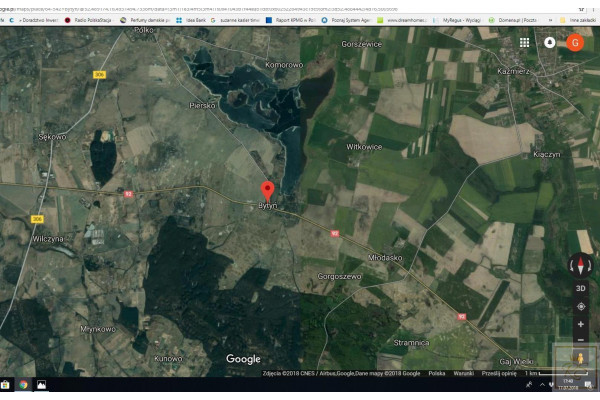This screenshot has width=600, height=400.
Task: Zoom out with the minus button
Action: 580,339
